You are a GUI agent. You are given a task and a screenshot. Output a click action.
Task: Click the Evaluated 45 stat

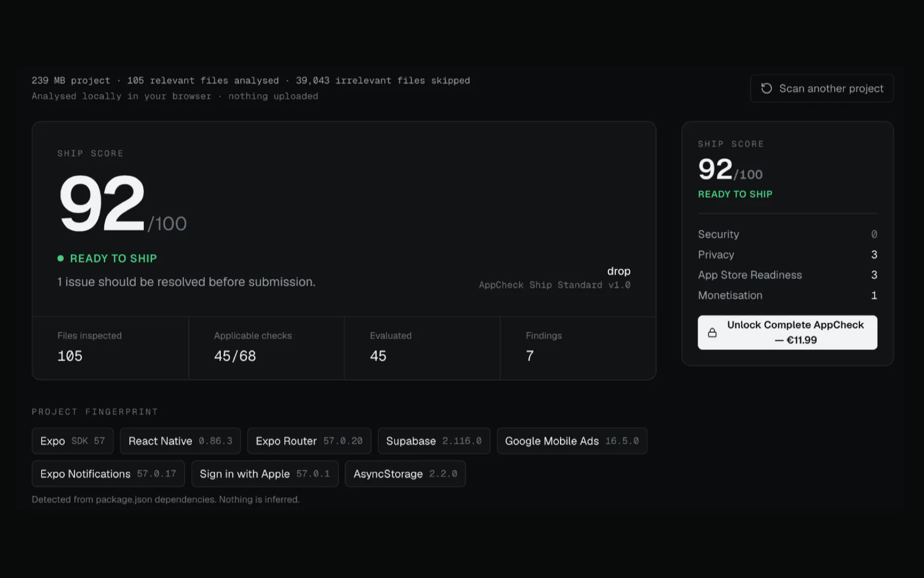click(x=422, y=348)
